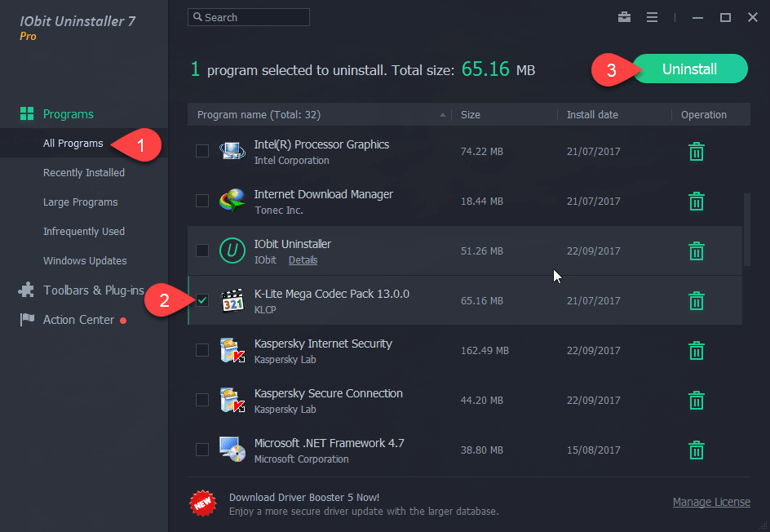770x532 pixels.
Task: Click trash icon for K-Lite Mega Codec Pack
Action: [x=697, y=300]
